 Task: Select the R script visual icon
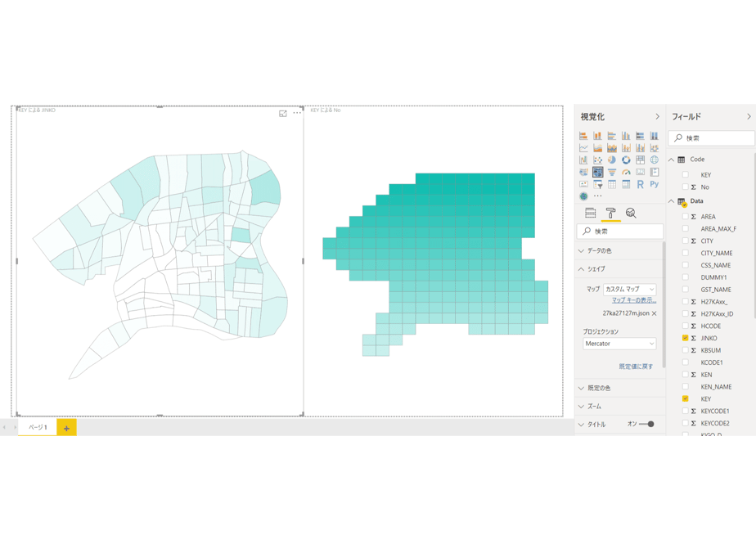640,184
